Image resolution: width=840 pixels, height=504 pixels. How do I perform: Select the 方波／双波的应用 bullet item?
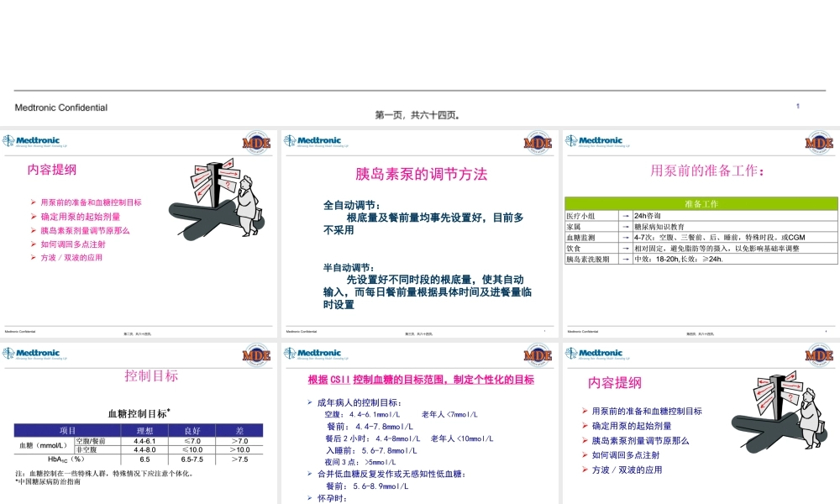point(72,256)
